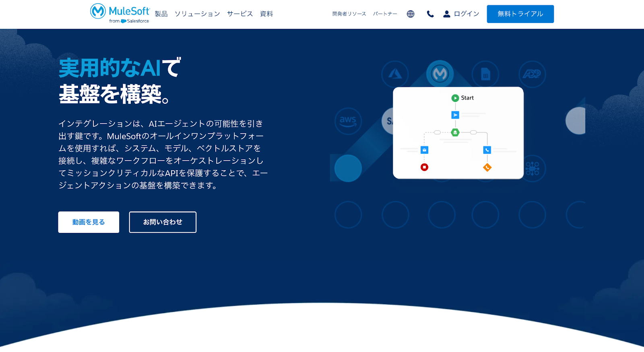
Task: Click the Start label in flow diagram
Action: (467, 98)
